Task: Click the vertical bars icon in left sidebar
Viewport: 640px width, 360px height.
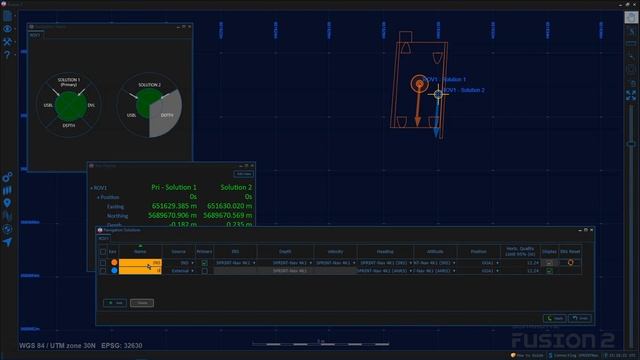Action: 7,190
